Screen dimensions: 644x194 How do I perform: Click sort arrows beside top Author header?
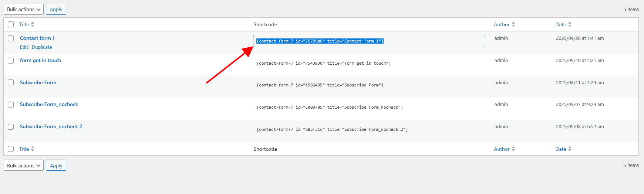point(513,24)
